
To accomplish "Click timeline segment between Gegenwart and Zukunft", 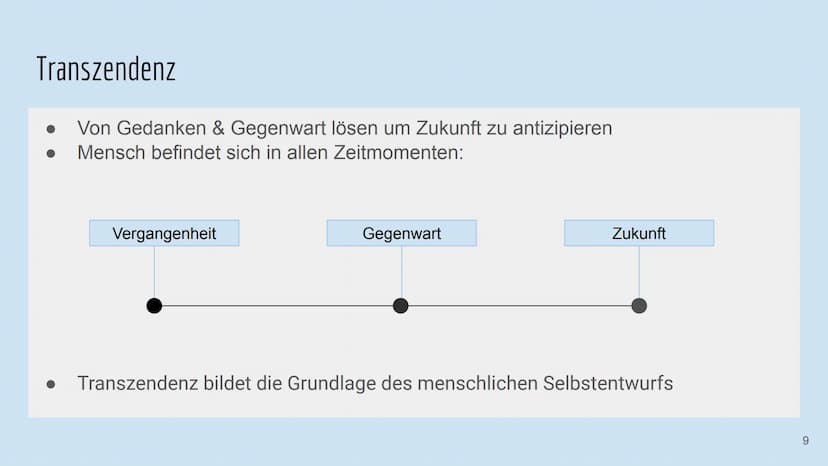I will click(520, 305).
